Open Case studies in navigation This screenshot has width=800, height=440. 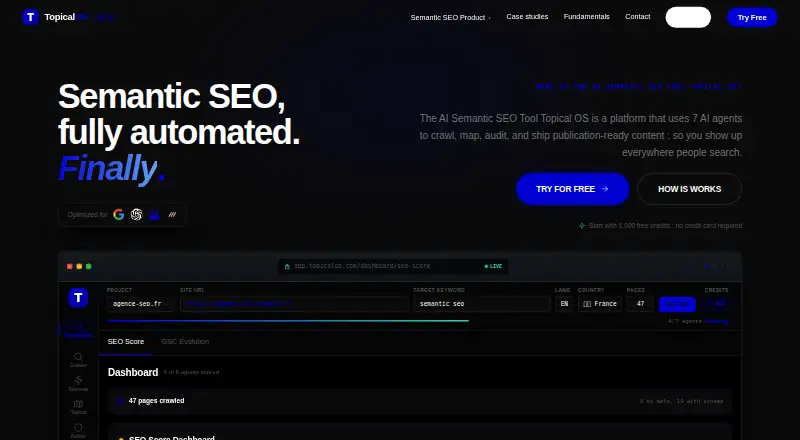(x=527, y=17)
